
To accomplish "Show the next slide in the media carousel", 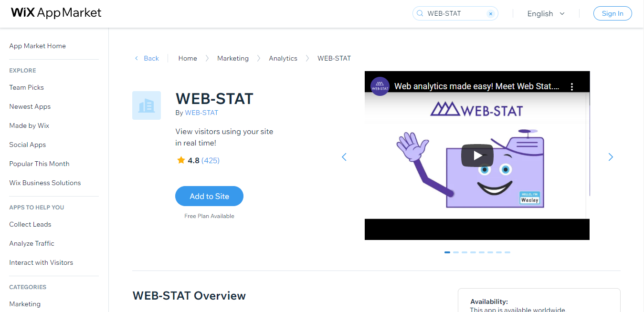I will point(611,157).
